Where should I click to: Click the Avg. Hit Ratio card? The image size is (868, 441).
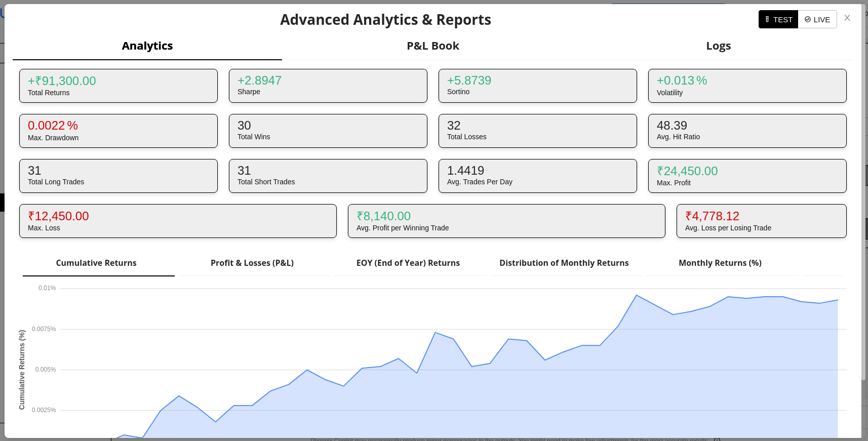pyautogui.click(x=747, y=131)
